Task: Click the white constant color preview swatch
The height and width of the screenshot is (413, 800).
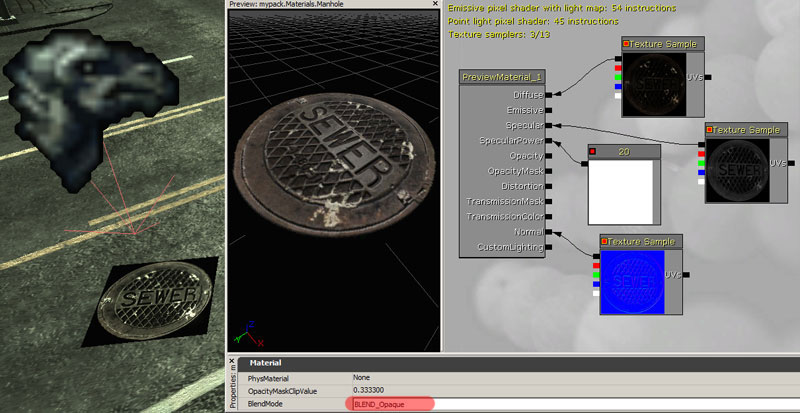Action: tap(621, 192)
